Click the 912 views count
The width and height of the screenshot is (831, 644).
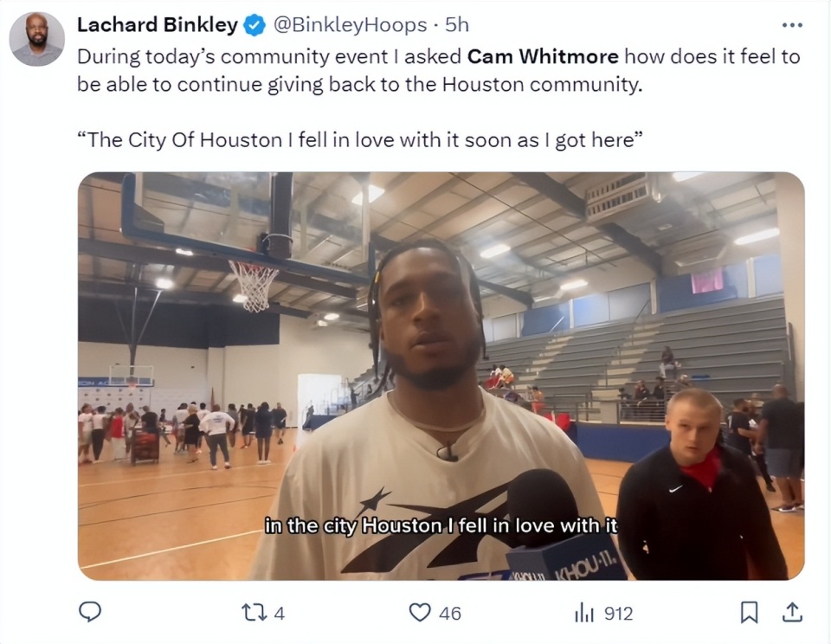point(618,613)
